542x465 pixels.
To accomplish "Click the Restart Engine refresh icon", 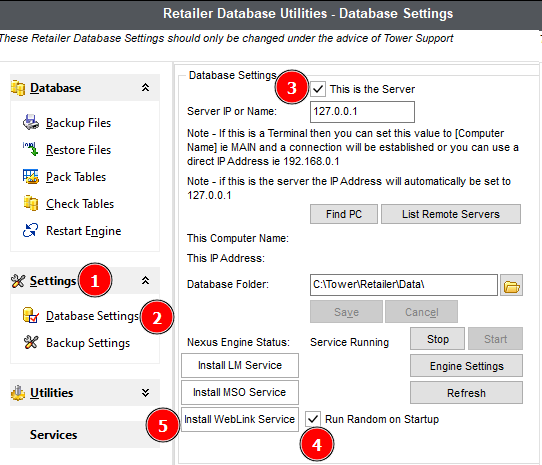I will pyautogui.click(x=31, y=230).
